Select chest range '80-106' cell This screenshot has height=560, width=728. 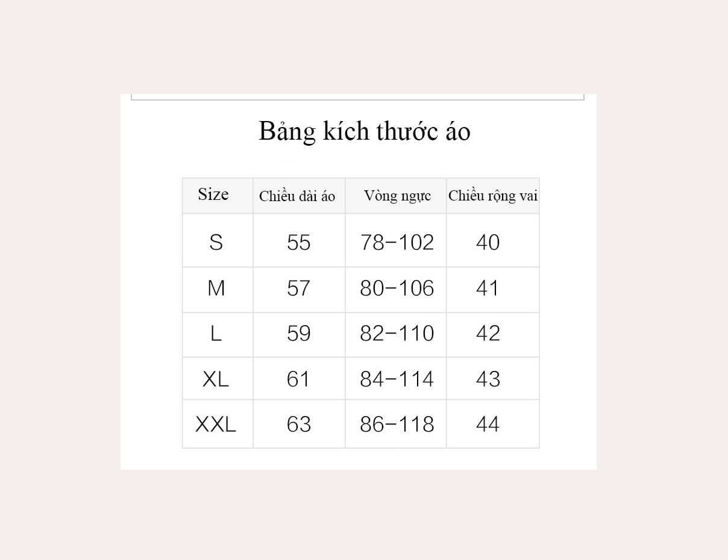click(x=397, y=288)
